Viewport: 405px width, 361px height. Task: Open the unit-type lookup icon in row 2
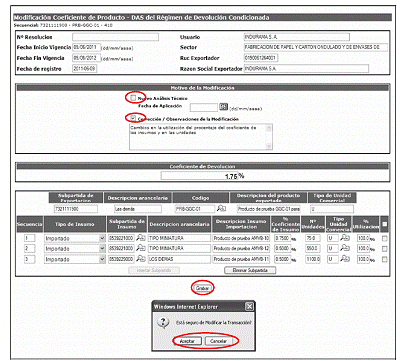[345, 248]
